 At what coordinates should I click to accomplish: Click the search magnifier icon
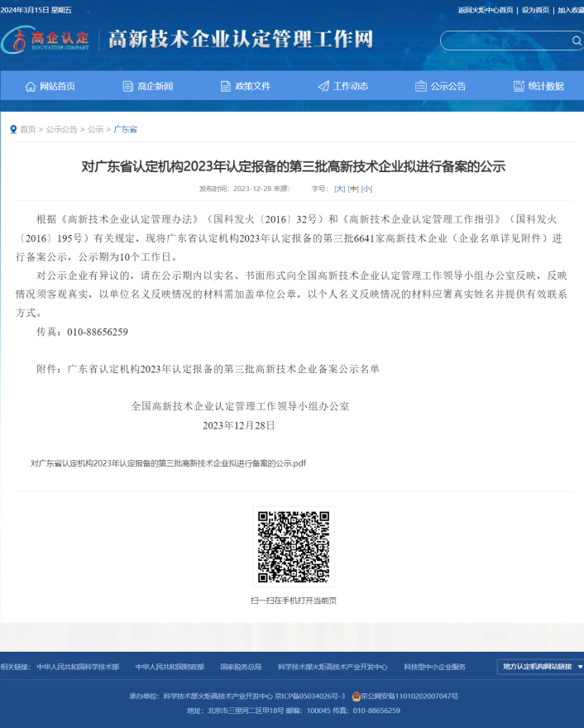577,41
